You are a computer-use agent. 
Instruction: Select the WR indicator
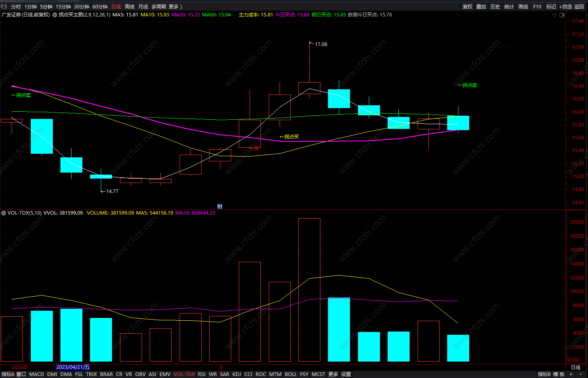tap(213, 374)
